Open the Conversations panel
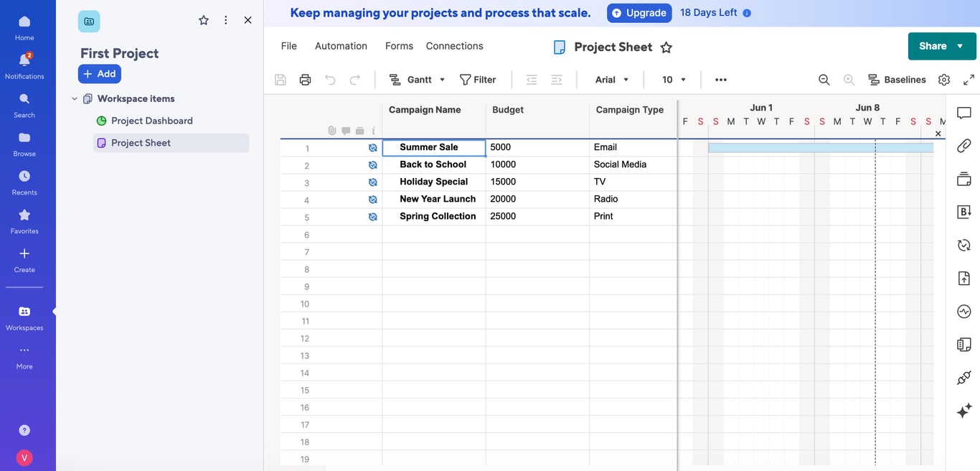980x471 pixels. pyautogui.click(x=963, y=113)
